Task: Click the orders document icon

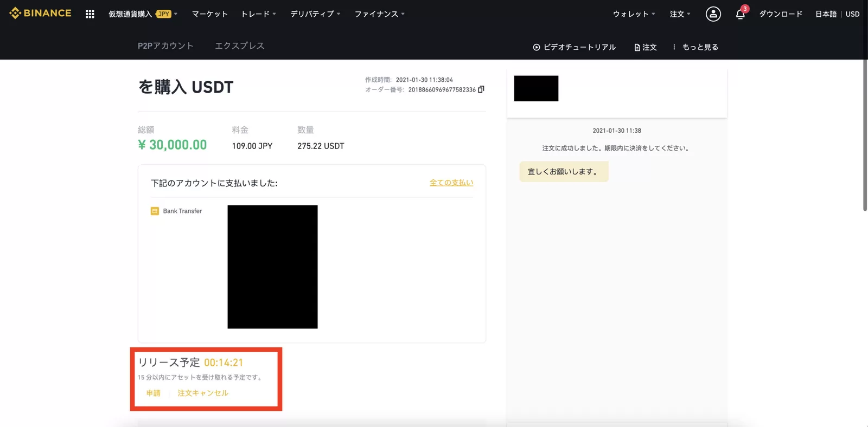Action: (637, 48)
